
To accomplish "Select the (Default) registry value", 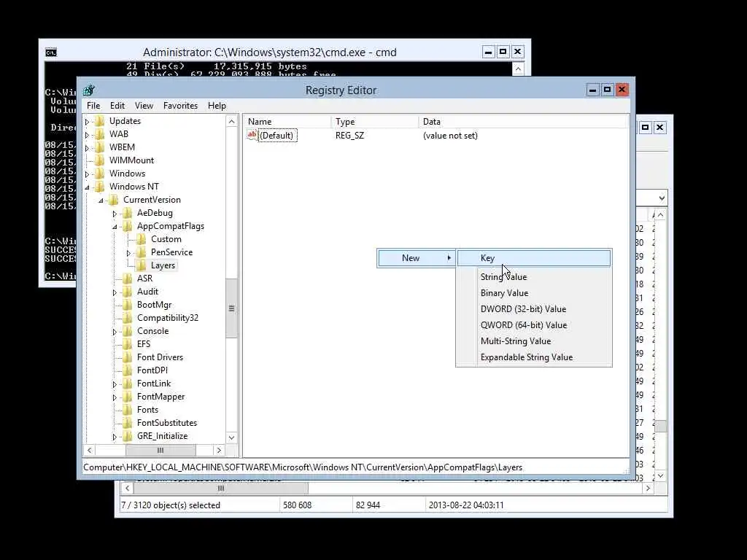I will [276, 135].
